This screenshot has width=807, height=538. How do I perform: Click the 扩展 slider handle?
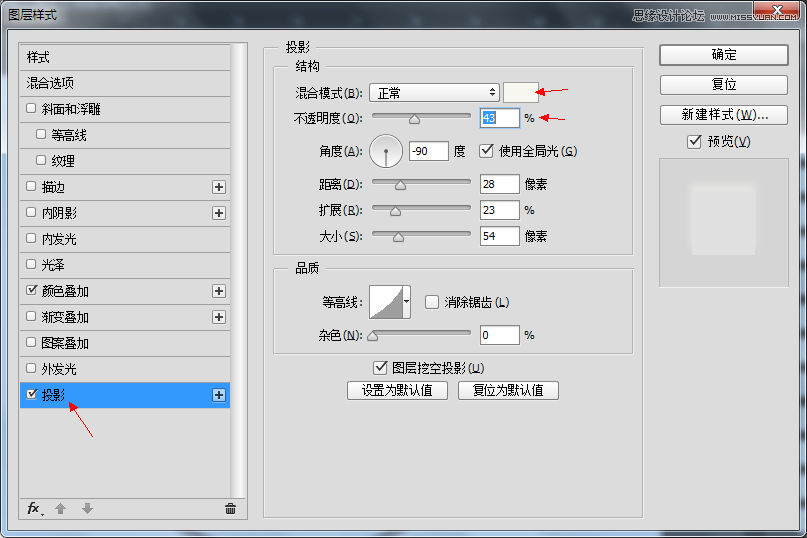click(x=395, y=211)
